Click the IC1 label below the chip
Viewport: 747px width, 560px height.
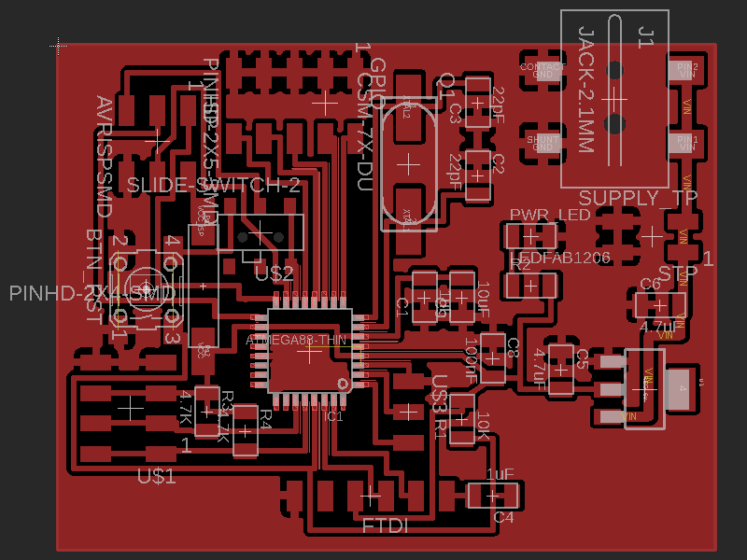333,416
